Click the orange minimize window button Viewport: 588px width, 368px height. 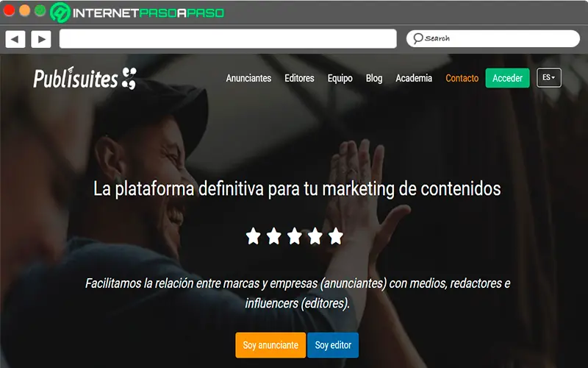pyautogui.click(x=24, y=10)
